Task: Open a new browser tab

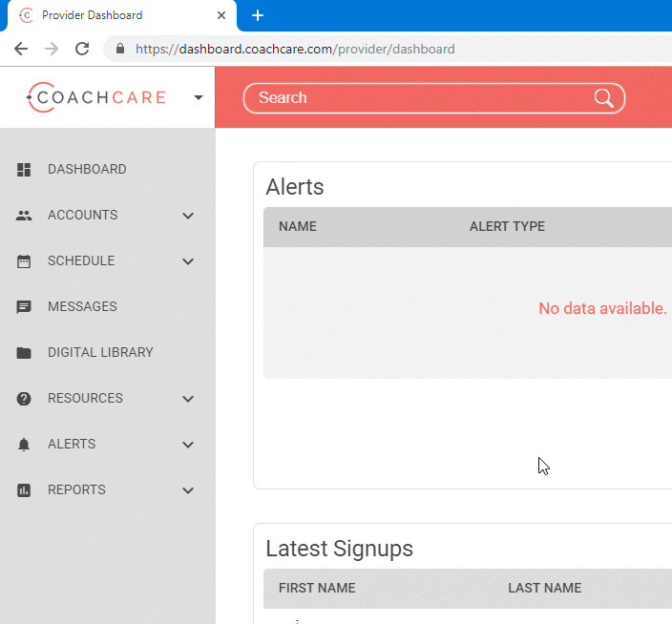Action: (257, 15)
